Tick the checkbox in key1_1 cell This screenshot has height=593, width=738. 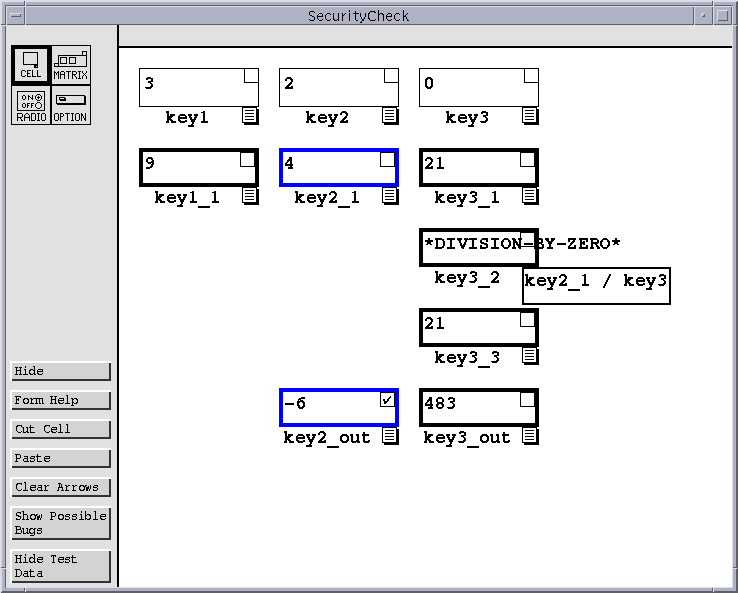pos(247,160)
